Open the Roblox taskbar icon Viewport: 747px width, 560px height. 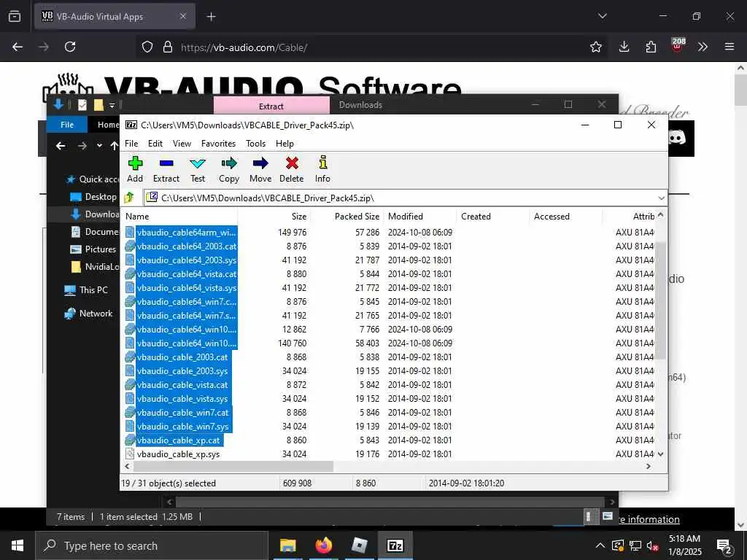(x=359, y=545)
